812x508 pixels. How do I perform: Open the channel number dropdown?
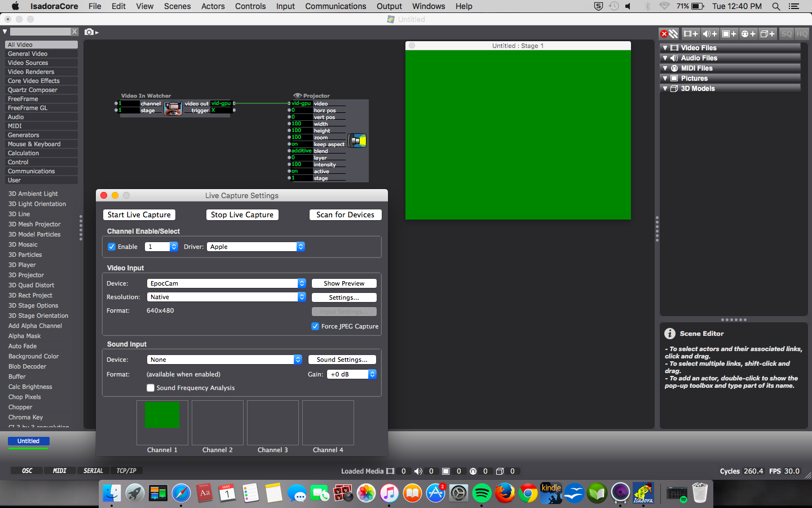click(x=161, y=247)
